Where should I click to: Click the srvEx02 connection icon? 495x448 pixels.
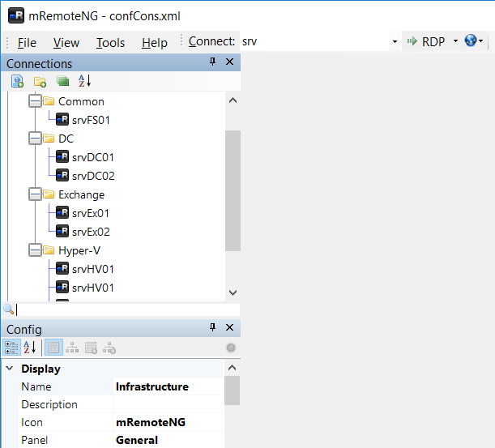(x=62, y=231)
